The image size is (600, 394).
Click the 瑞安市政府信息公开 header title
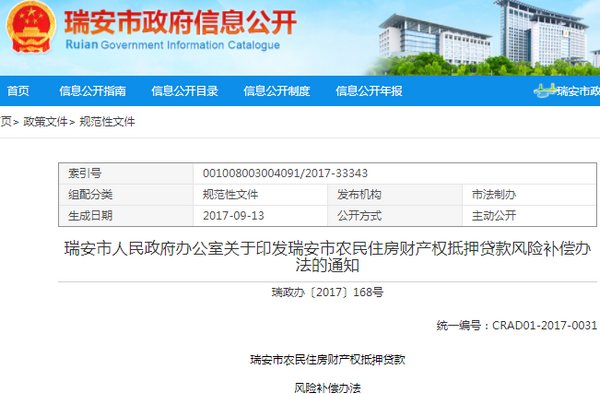tap(181, 22)
